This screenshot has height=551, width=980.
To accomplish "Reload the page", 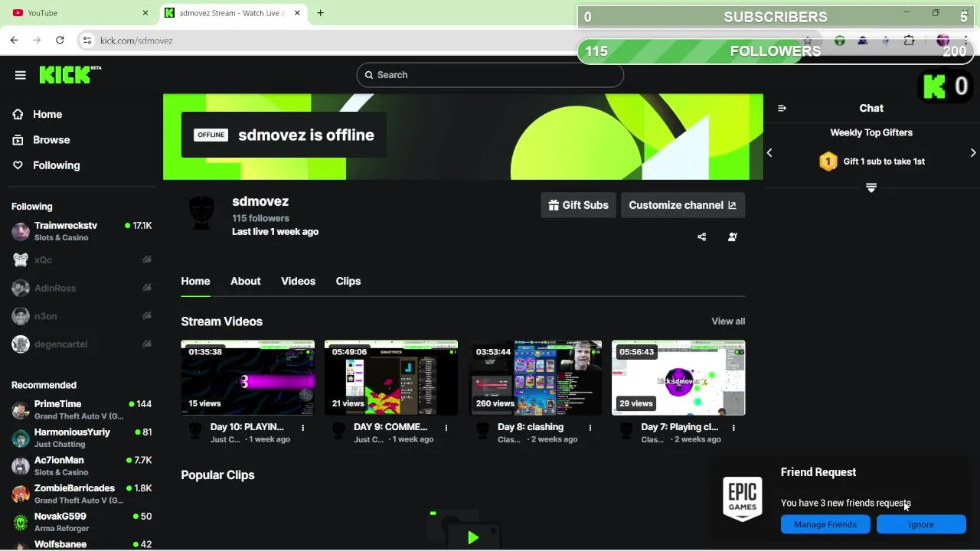I will point(60,41).
